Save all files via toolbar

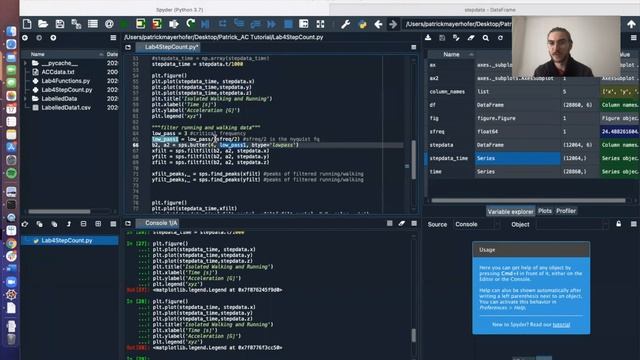[x=76, y=24]
